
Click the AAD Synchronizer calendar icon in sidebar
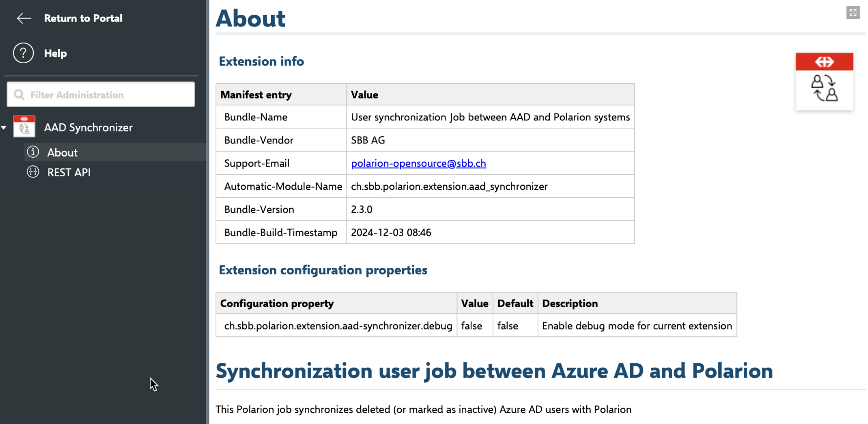pos(24,126)
